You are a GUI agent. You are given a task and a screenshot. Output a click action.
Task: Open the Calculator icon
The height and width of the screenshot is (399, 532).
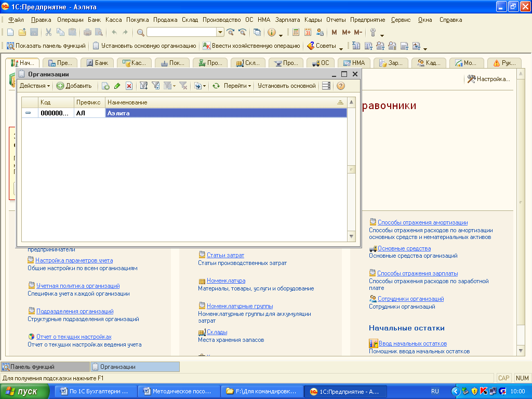click(x=296, y=32)
